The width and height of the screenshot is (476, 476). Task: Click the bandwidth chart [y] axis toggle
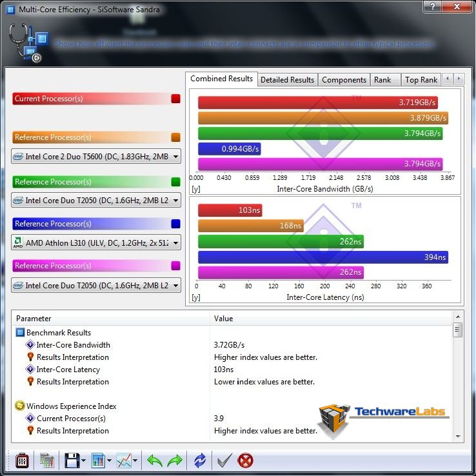(x=196, y=189)
